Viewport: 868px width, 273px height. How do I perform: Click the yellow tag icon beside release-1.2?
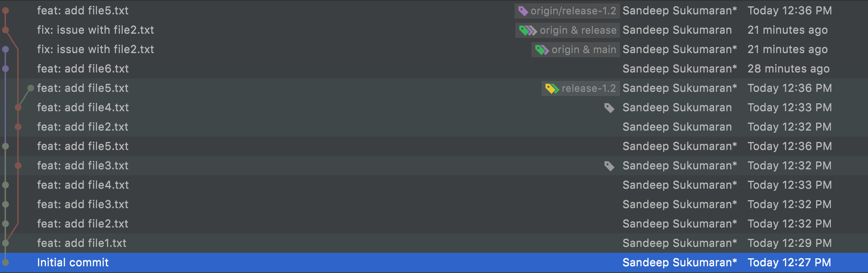550,88
